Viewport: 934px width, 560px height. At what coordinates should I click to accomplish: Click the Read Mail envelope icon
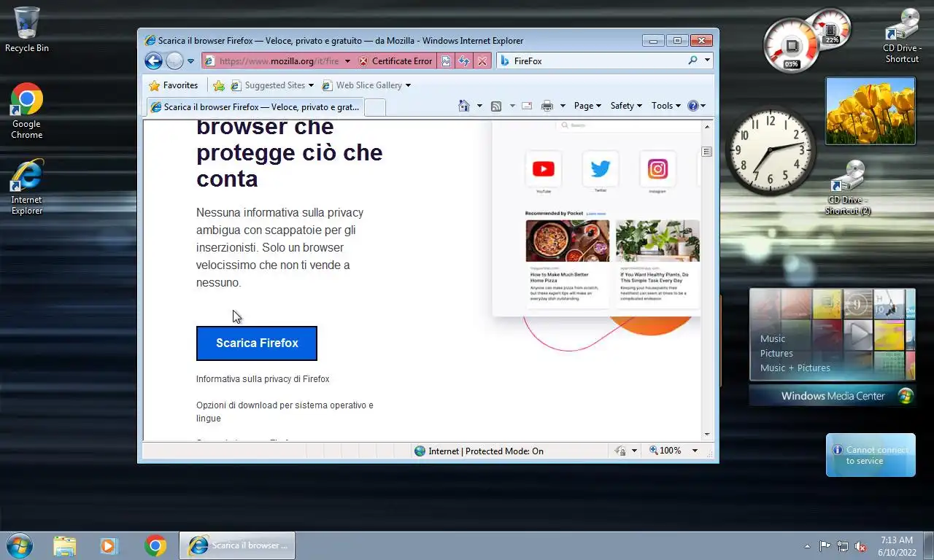527,106
